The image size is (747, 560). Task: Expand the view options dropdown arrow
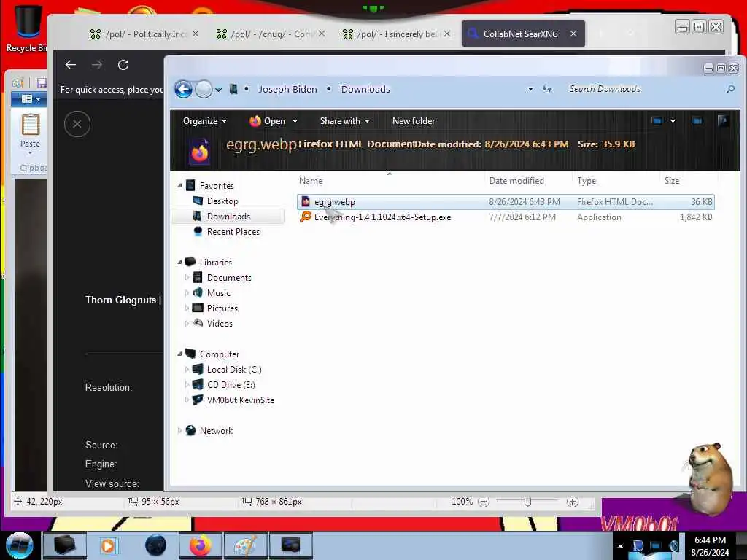673,121
